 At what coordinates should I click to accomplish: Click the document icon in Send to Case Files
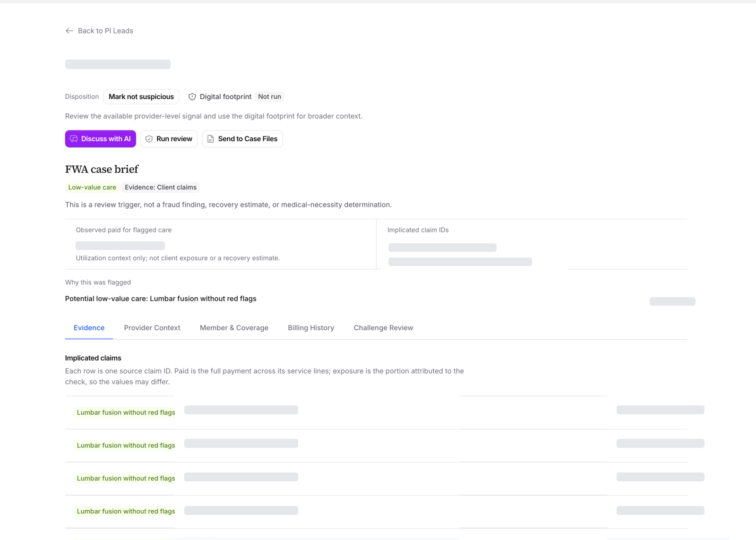tap(211, 139)
